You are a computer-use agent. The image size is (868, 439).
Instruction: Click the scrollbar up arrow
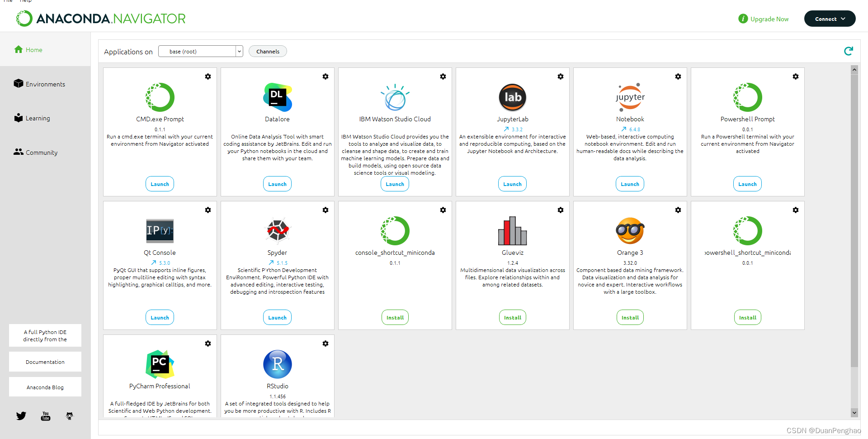854,69
